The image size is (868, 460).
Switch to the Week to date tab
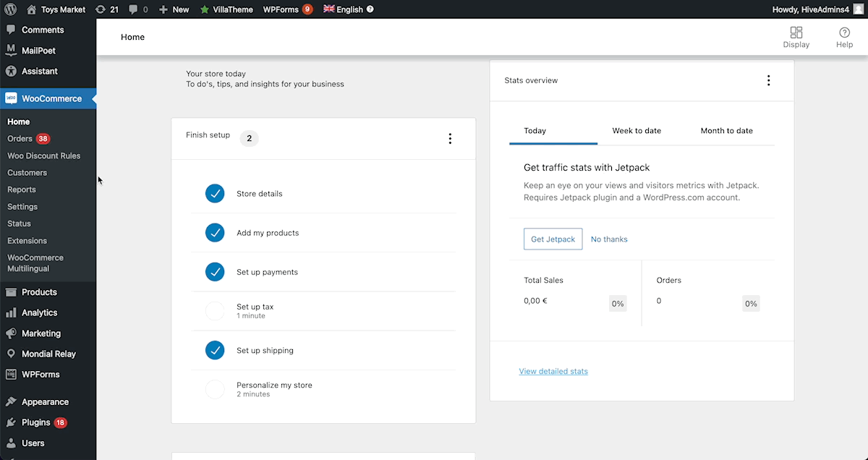coord(637,131)
